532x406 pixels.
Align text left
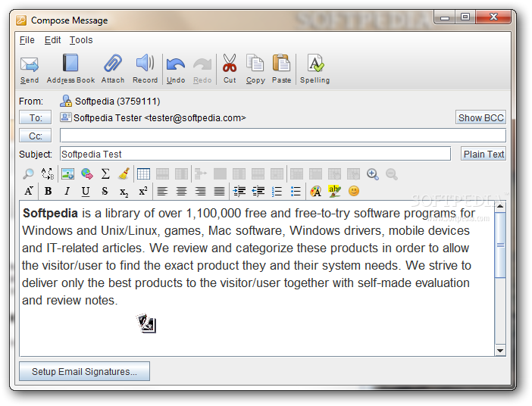tap(162, 192)
